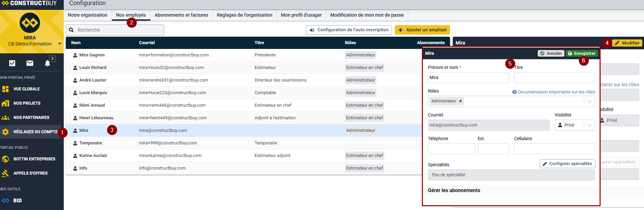Screen dimensions: 644x210
Task: Open the Visibilité Privé dropdown
Action: [x=575, y=125]
